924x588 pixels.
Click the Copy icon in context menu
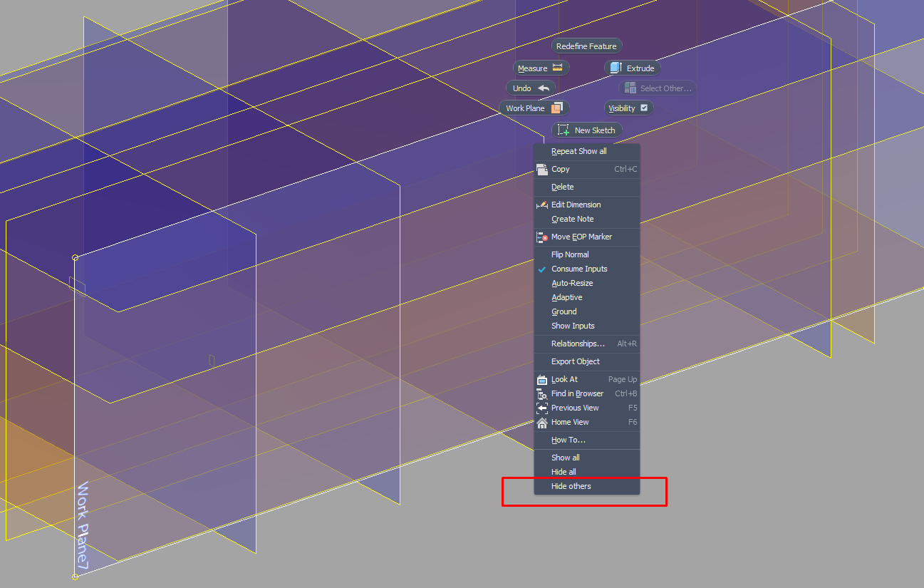(542, 170)
